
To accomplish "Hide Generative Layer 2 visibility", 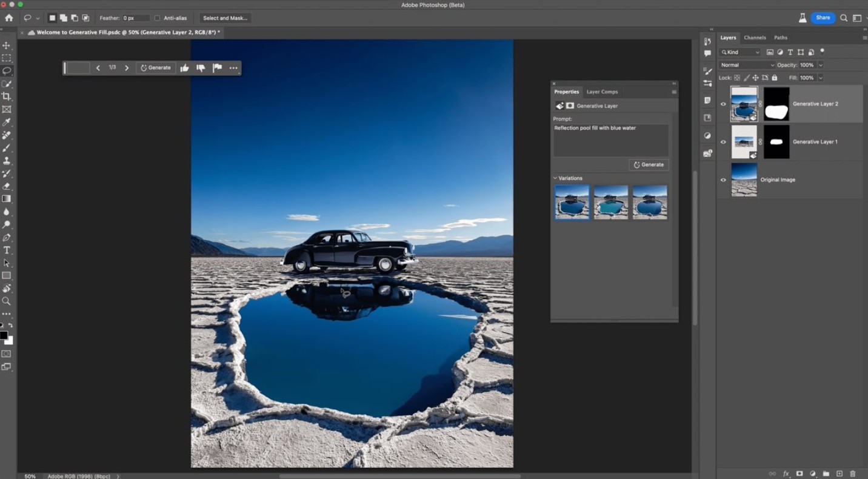I will point(723,104).
